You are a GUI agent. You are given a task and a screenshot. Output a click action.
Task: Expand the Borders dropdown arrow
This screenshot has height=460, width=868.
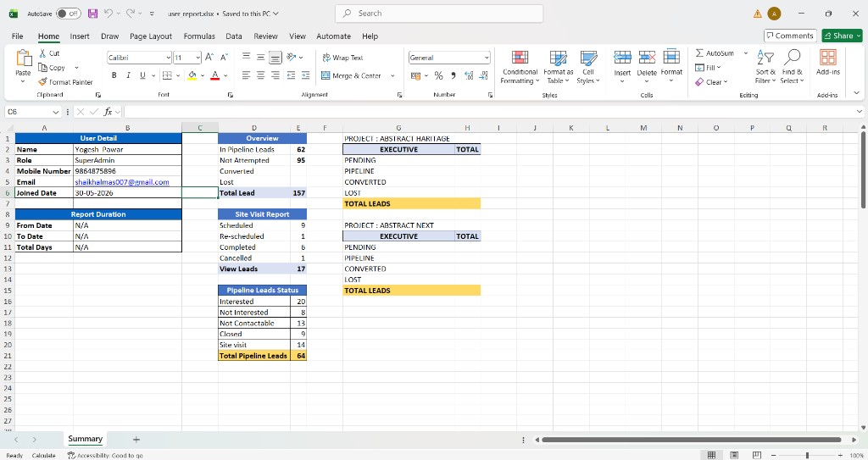pos(178,76)
